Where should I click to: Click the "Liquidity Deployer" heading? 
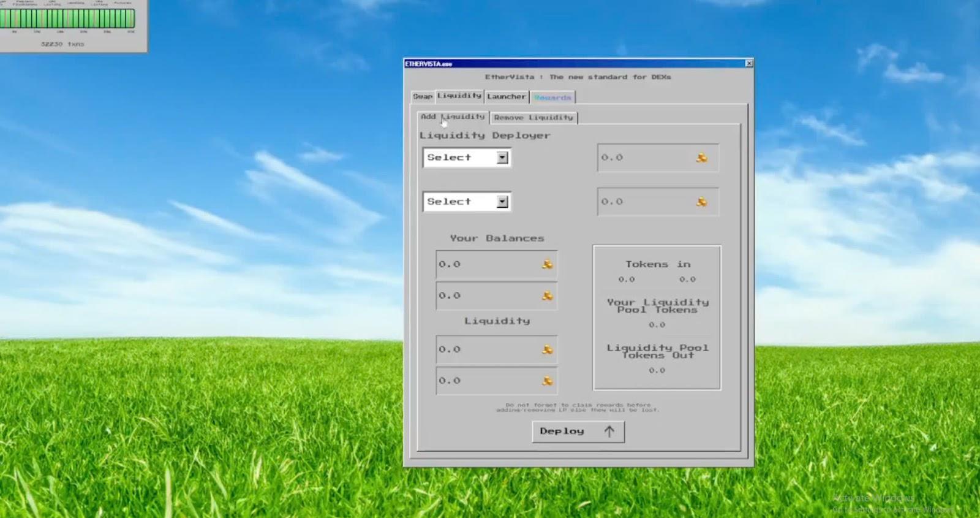tap(484, 135)
